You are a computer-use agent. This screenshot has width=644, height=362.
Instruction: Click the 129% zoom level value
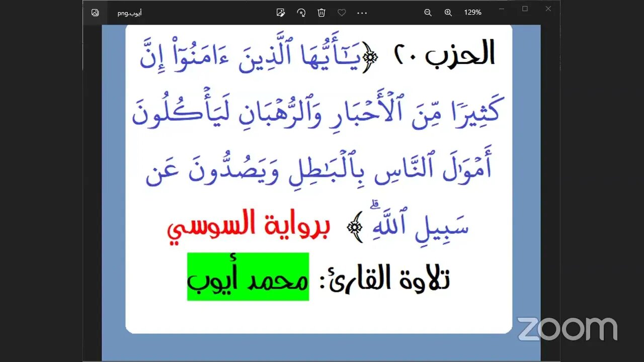473,13
